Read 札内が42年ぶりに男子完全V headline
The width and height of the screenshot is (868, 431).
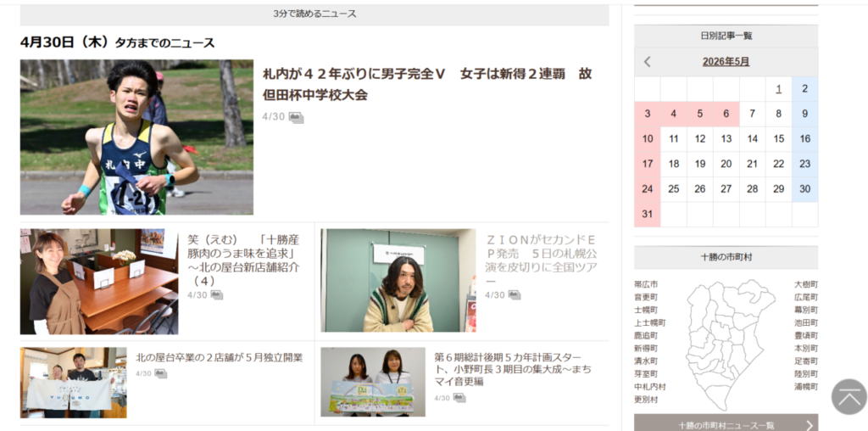[427, 84]
